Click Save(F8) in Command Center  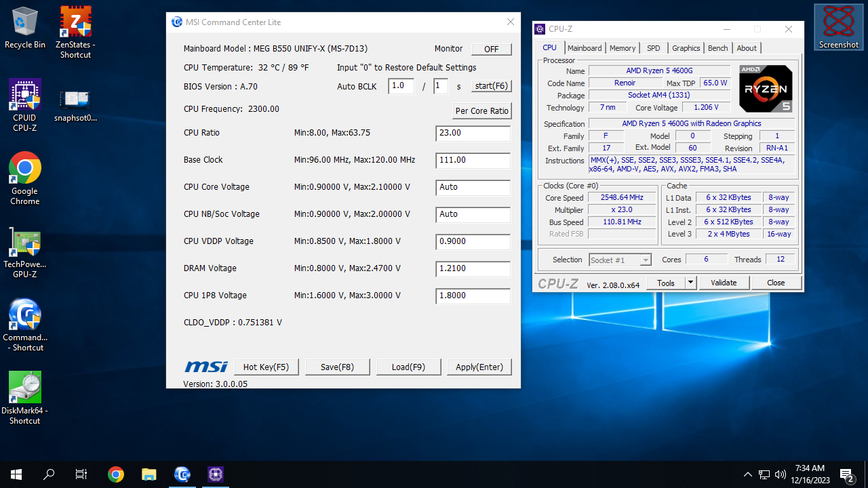[x=338, y=367]
